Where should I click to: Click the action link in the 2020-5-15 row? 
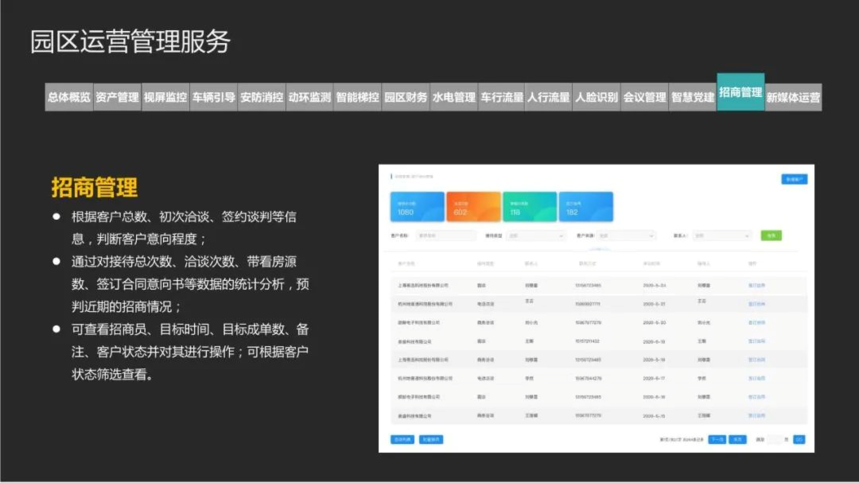coord(757,416)
